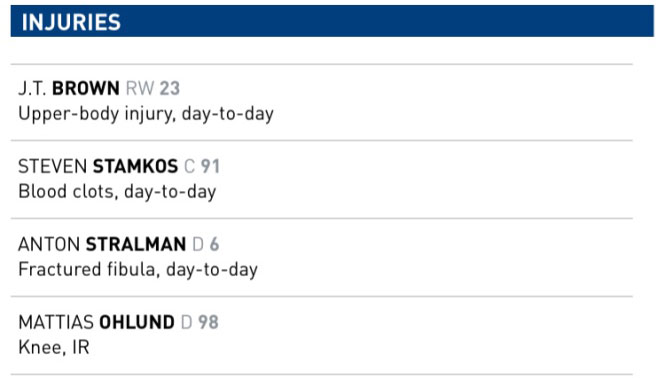This screenshot has width=665, height=378.
Task: Select the Fractured fibula status text
Action: [x=138, y=270]
